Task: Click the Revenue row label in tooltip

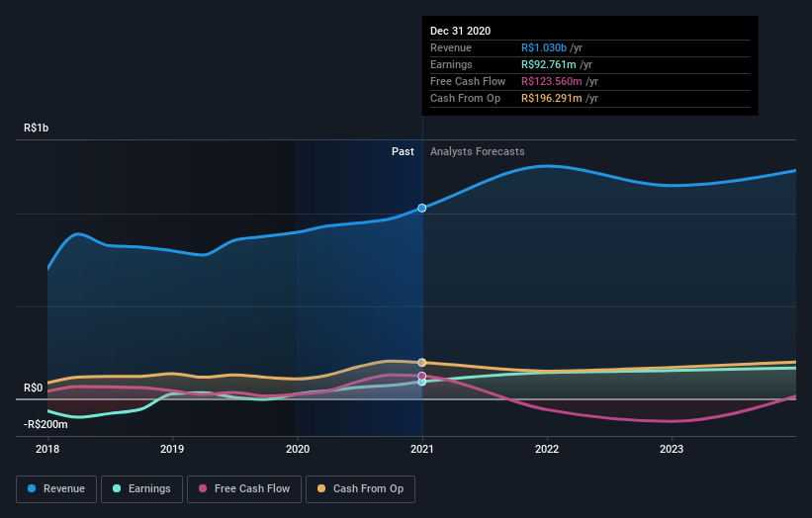Action: [451, 47]
